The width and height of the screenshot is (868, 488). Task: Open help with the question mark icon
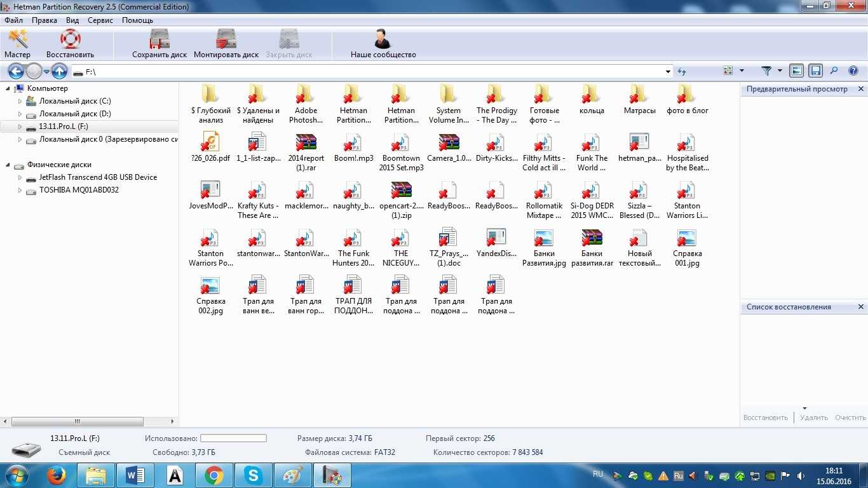pyautogui.click(x=853, y=71)
